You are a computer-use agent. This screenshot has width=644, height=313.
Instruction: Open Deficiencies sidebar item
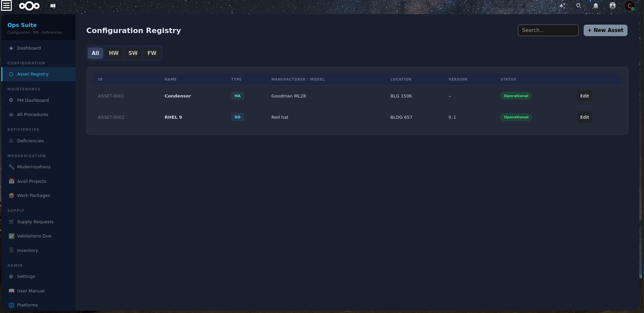click(38, 141)
